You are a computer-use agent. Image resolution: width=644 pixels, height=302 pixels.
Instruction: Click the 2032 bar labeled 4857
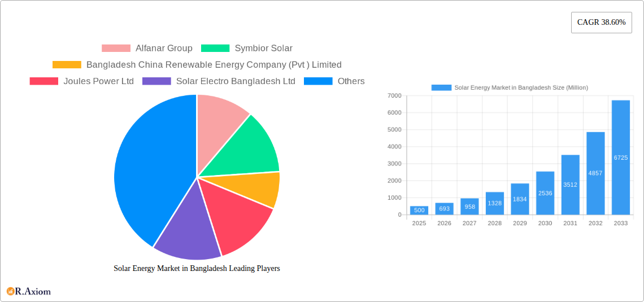(595, 173)
